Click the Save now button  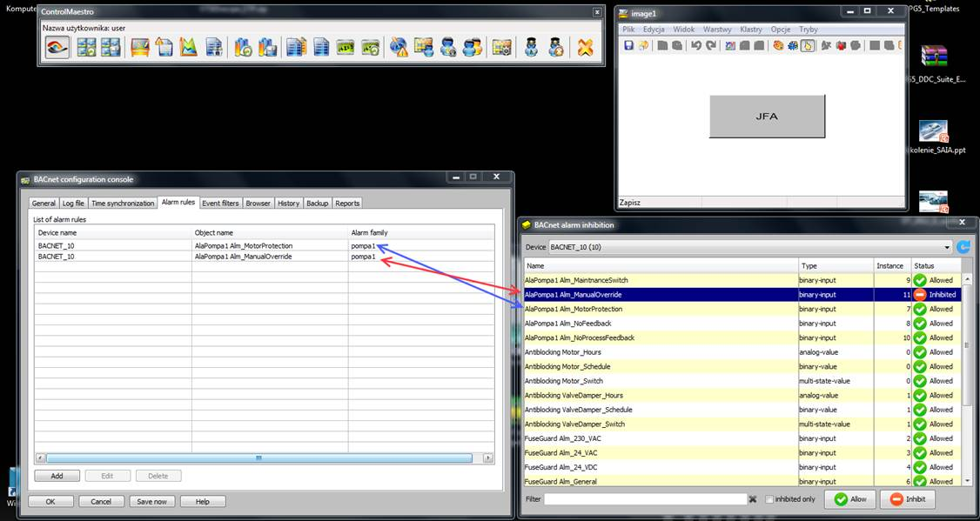click(x=152, y=502)
